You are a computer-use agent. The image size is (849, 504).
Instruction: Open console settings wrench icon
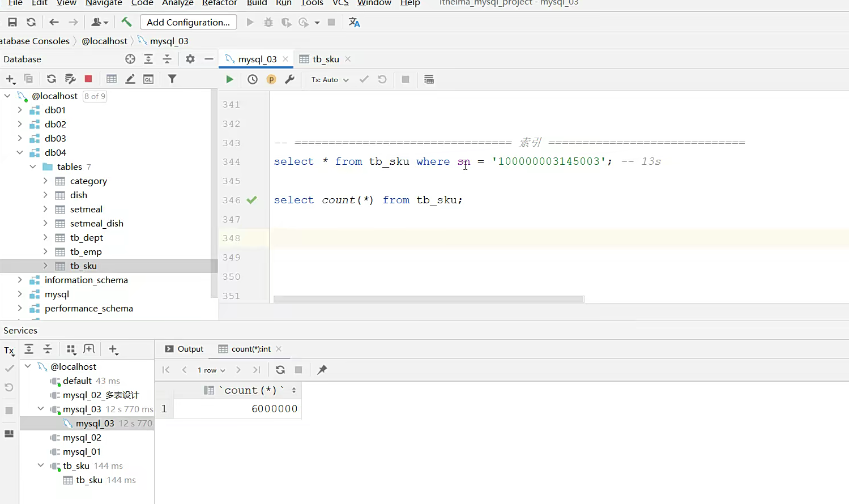click(289, 79)
